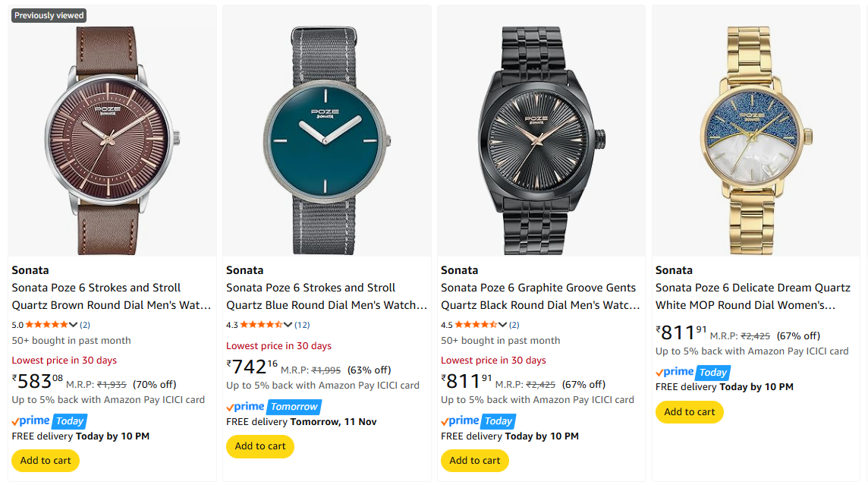Add the Graphite Groove black watch to cart

click(475, 461)
